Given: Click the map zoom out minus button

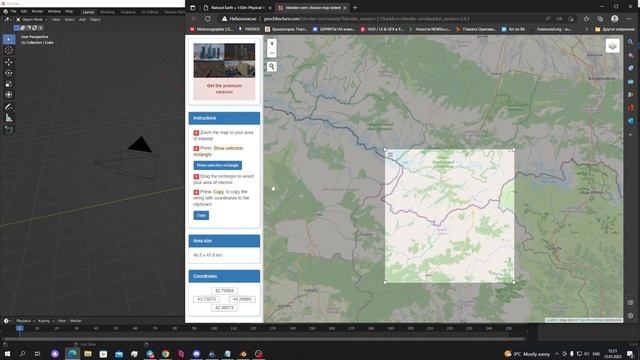Looking at the screenshot, I should pyautogui.click(x=272, y=53).
